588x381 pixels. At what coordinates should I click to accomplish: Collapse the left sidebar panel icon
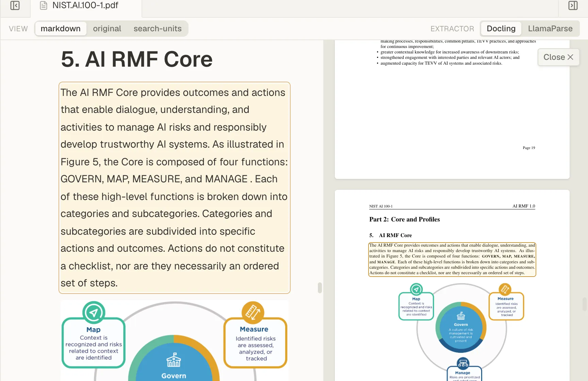[15, 5]
